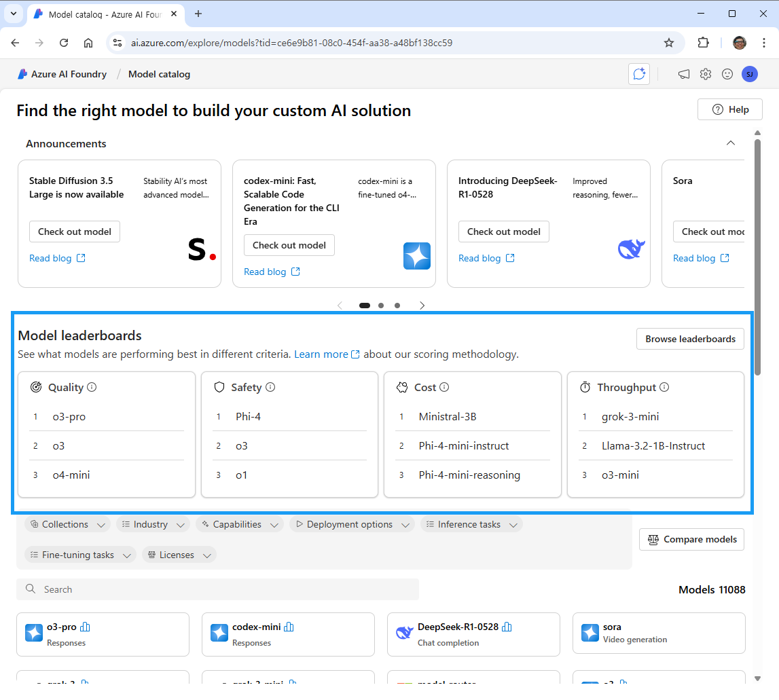Select Phi-4 in Safety leaderboard
This screenshot has height=700, width=779.
pos(248,417)
